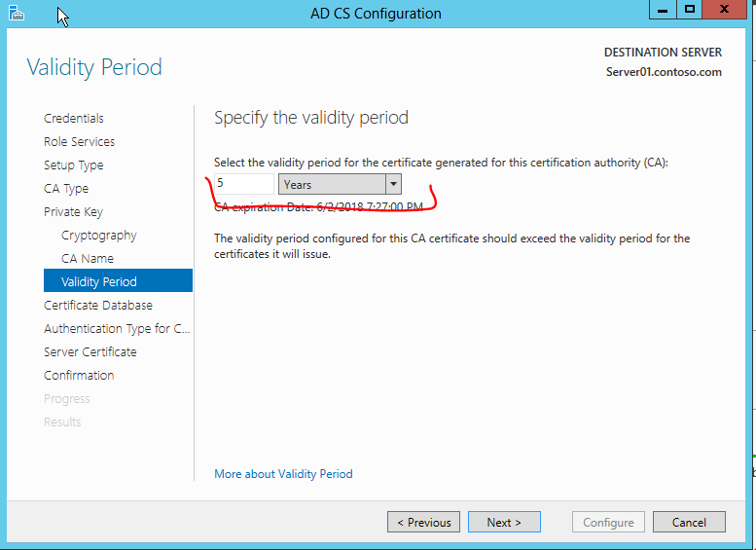Select the highlighted Validity Period step
This screenshot has width=756, height=550.
click(x=99, y=282)
